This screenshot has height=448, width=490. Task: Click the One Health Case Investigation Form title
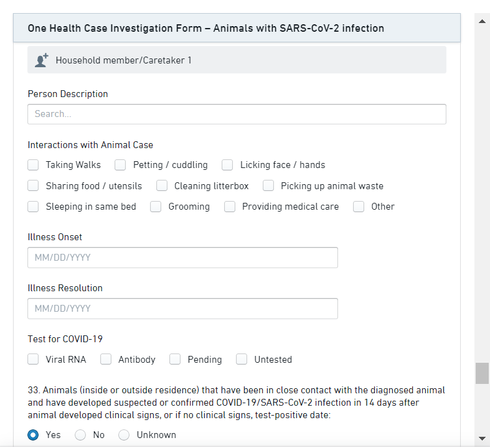(x=205, y=28)
